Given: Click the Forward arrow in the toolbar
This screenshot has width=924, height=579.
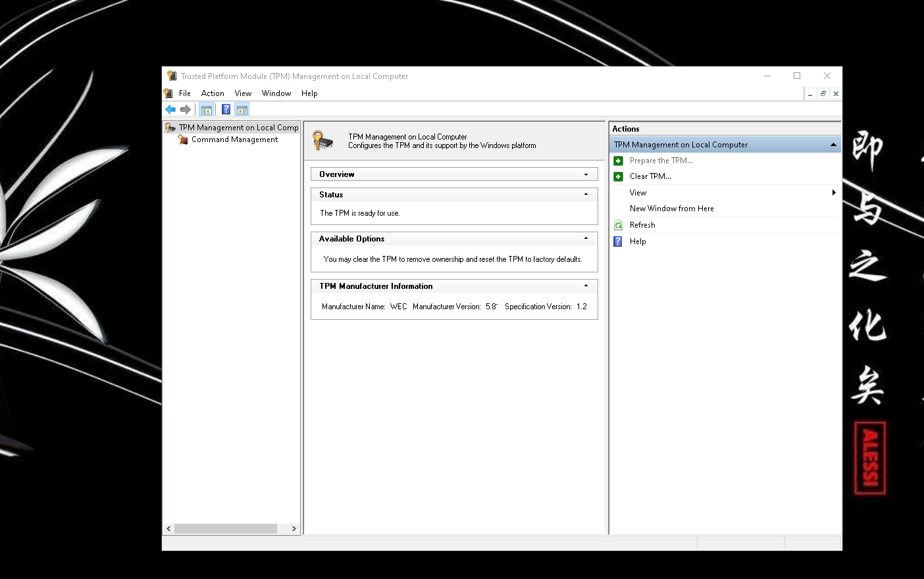Looking at the screenshot, I should click(x=186, y=110).
